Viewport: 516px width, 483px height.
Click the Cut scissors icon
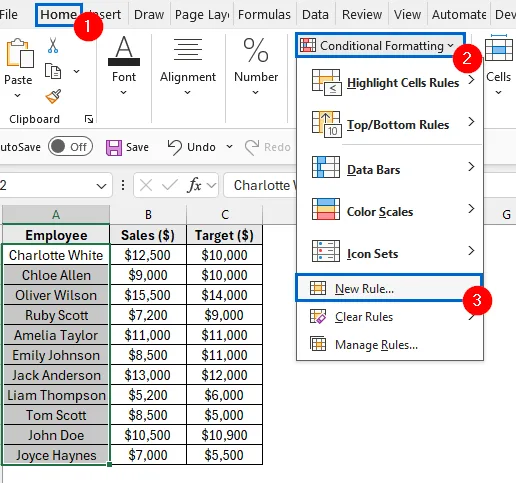click(x=53, y=45)
